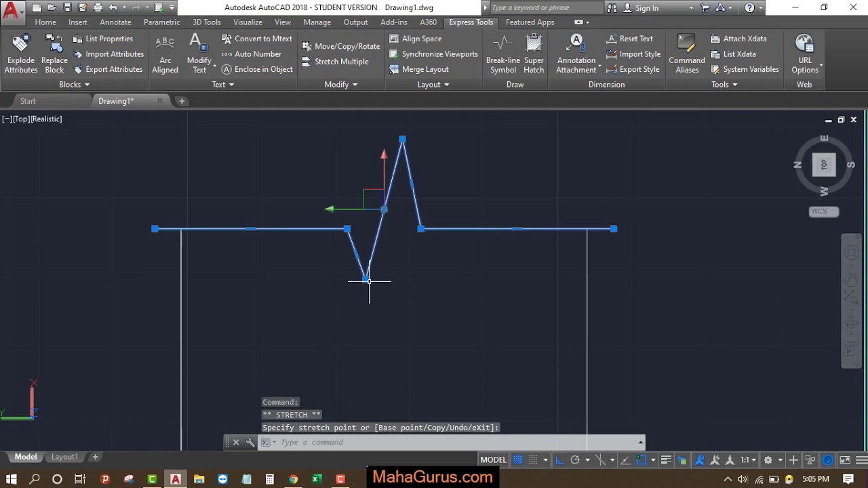Image resolution: width=868 pixels, height=488 pixels.
Task: Switch to the Layout1 tab
Action: [x=64, y=457]
